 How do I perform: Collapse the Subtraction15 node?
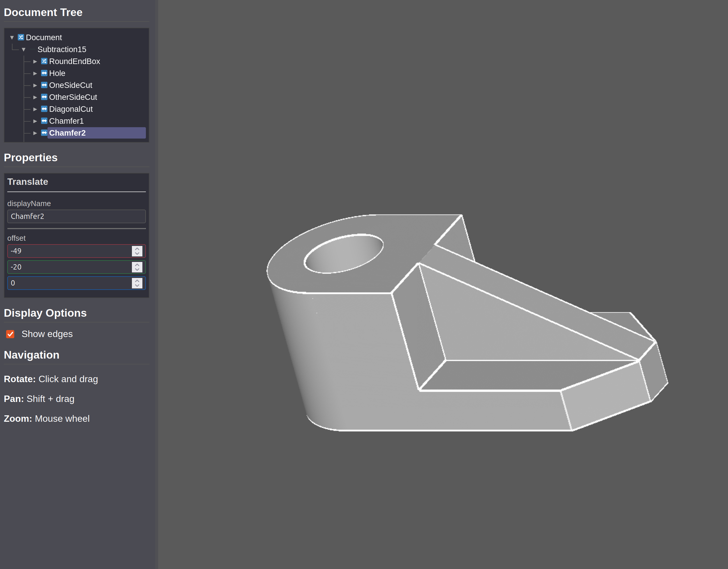point(24,50)
